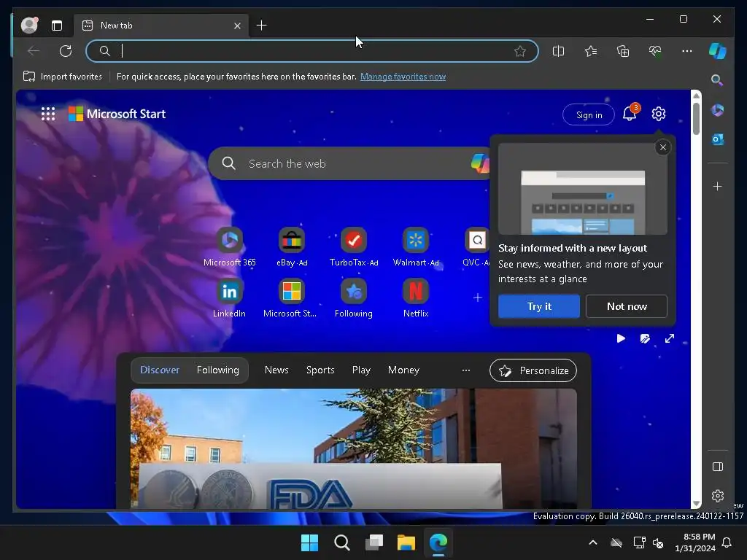
Task: Open Outlook in the sidebar
Action: pyautogui.click(x=718, y=139)
